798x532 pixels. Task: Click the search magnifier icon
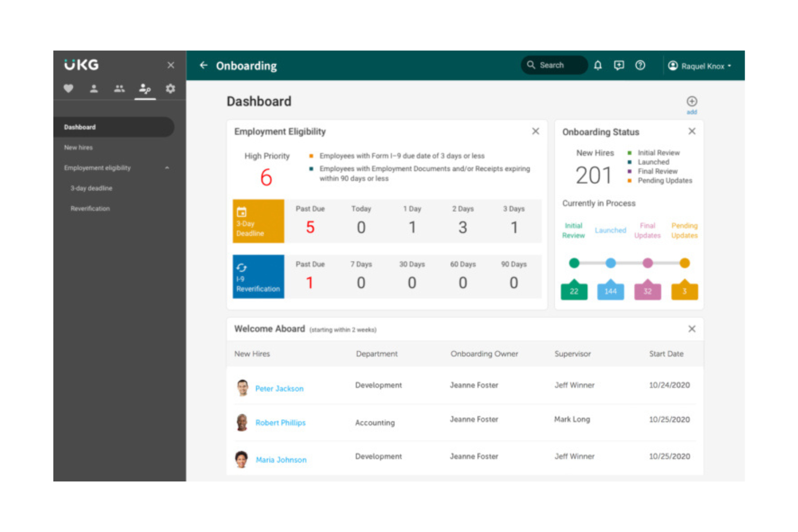point(531,65)
